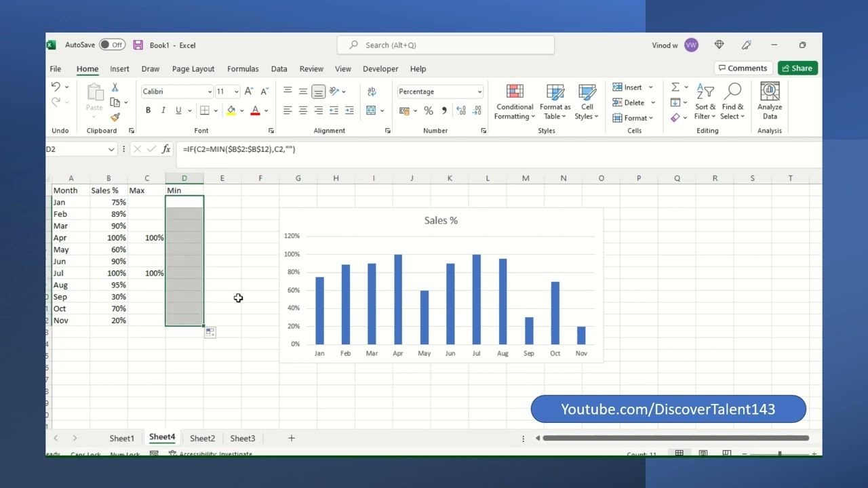
Task: Switch to the Developer tab
Action: (380, 68)
